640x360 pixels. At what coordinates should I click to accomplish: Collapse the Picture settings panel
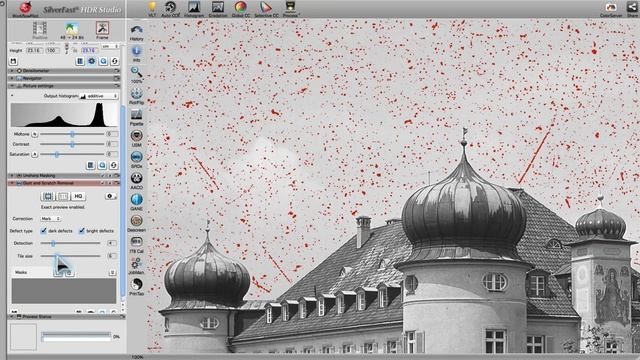tap(12, 86)
